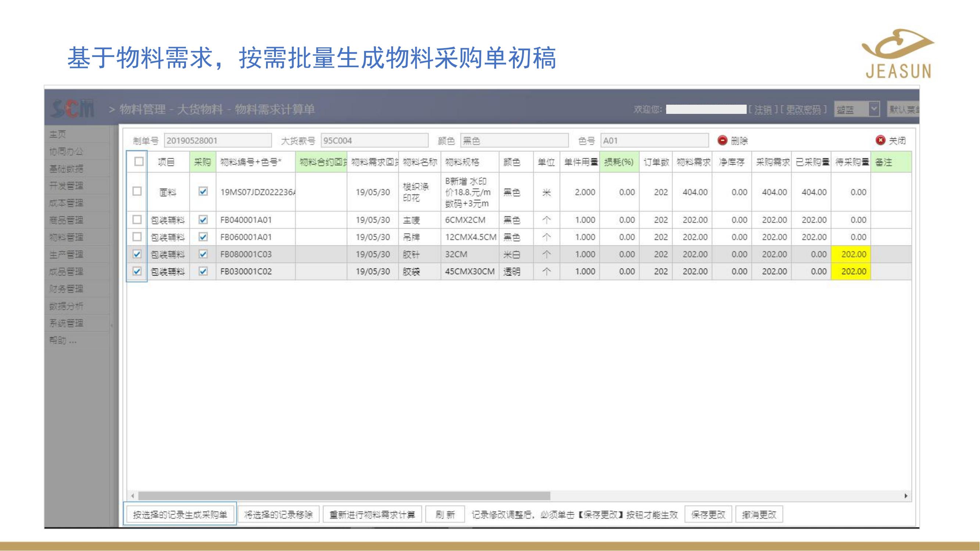Toggle the select-all header checkbox
This screenshot has width=980, height=551.
139,162
